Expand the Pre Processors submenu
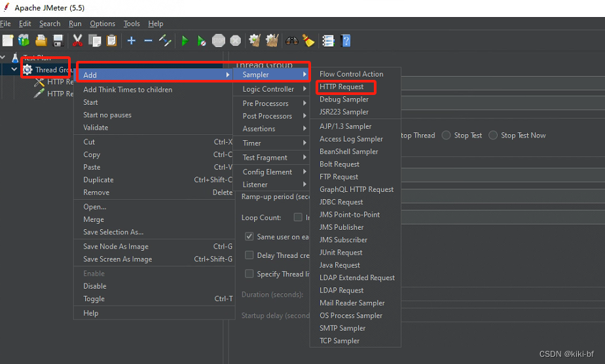This screenshot has width=605, height=364. pyautogui.click(x=272, y=103)
